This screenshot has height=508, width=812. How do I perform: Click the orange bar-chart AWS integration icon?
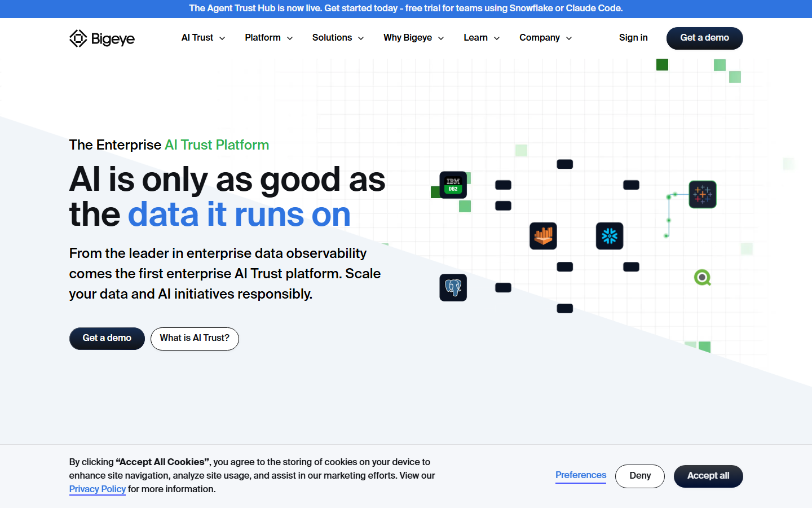pyautogui.click(x=543, y=236)
